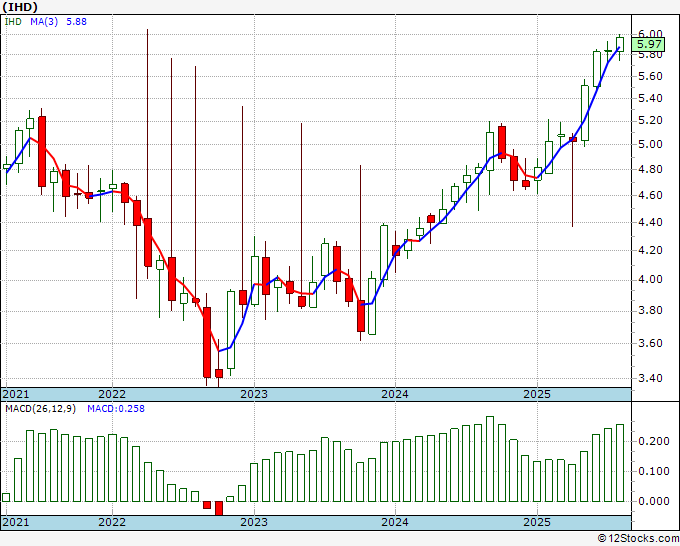Click the current price tag 5.97
Viewport: 680px width, 546px height.
(649, 44)
